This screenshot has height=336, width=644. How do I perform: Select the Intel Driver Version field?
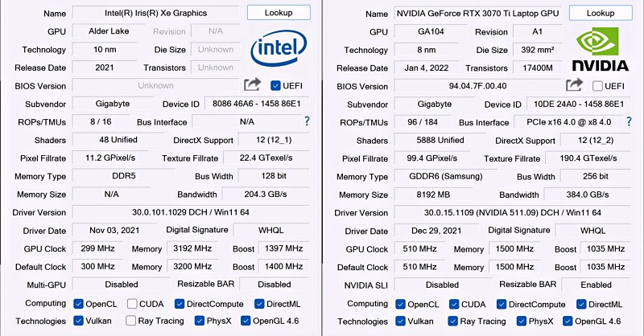tap(191, 212)
